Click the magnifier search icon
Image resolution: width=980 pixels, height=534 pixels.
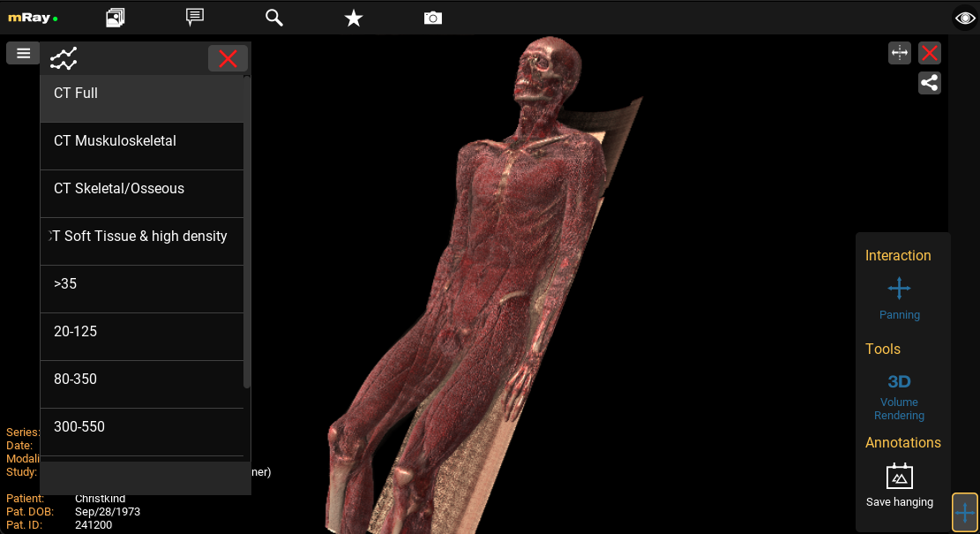[274, 18]
